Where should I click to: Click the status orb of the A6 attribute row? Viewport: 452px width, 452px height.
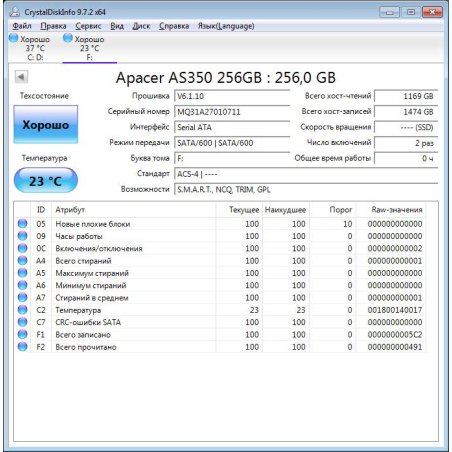coord(22,285)
